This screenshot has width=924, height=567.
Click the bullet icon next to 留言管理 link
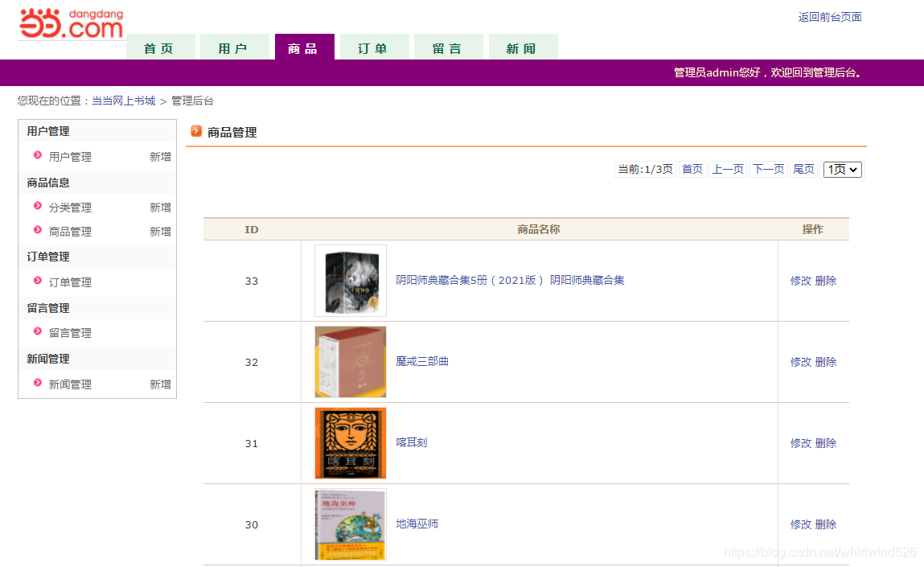pyautogui.click(x=38, y=331)
